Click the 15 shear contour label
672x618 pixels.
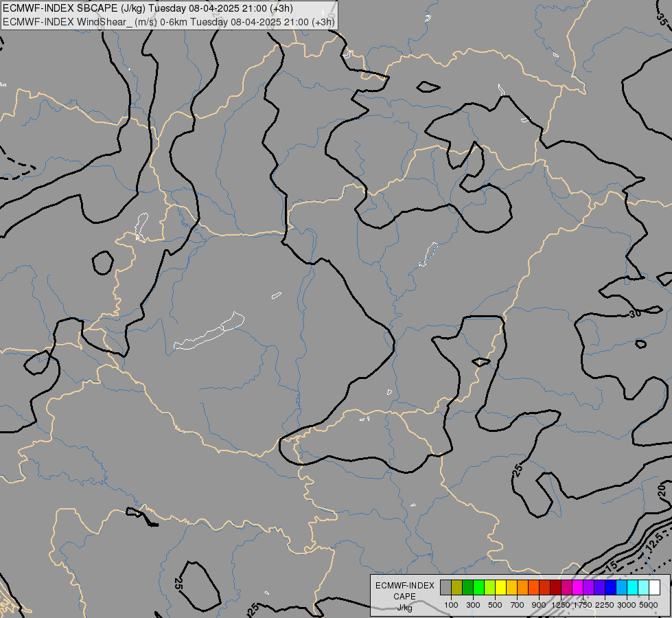pos(612,566)
